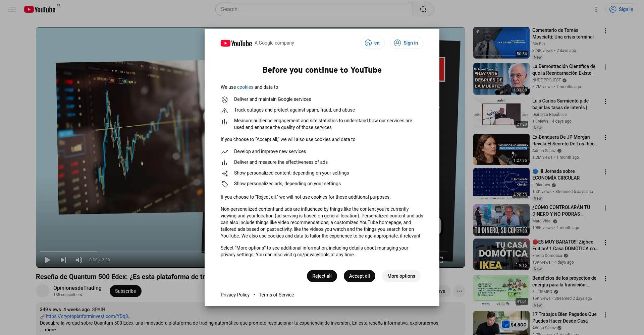Open 'ES MUY BARATO!!! Zigbee Edition' title
The width and height of the screenshot is (644, 335).
[x=565, y=245]
